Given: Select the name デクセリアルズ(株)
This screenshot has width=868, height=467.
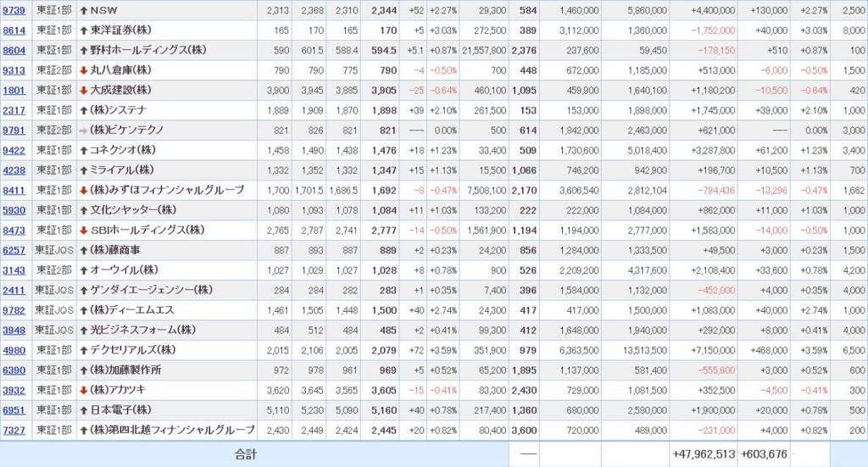Looking at the screenshot, I should pyautogui.click(x=133, y=350).
